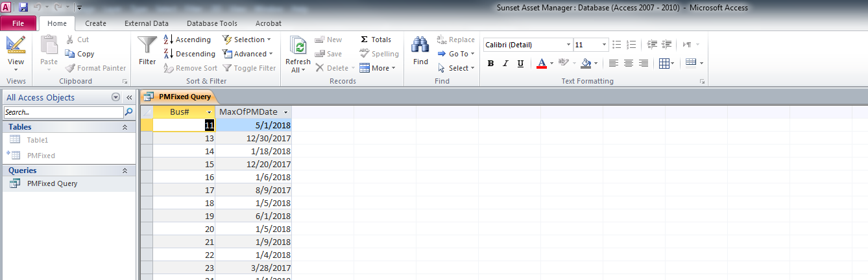Click the font color A swatch
The height and width of the screenshot is (280, 868).
click(542, 64)
